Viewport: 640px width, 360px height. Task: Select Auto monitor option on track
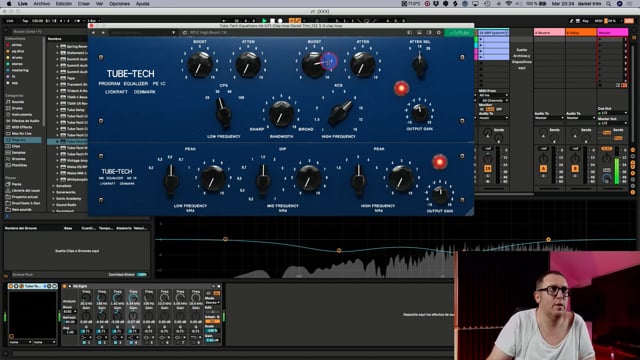point(490,109)
